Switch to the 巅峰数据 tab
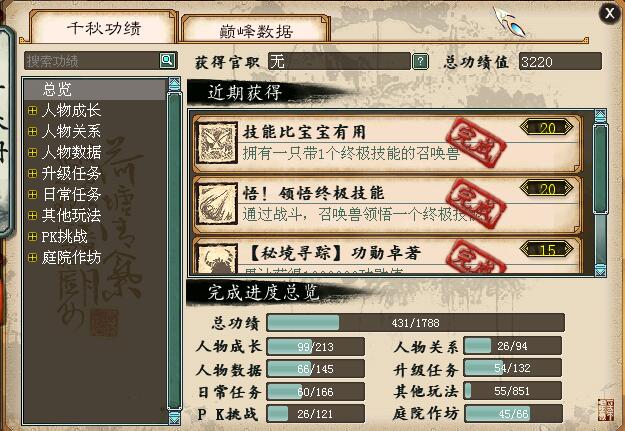The width and height of the screenshot is (625, 431). coord(256,30)
